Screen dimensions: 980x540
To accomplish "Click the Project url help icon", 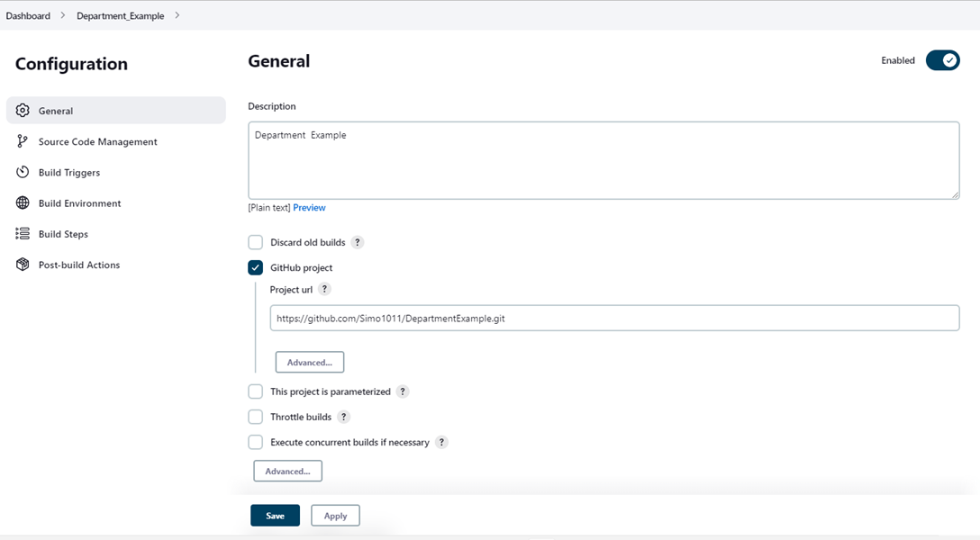I will click(323, 289).
